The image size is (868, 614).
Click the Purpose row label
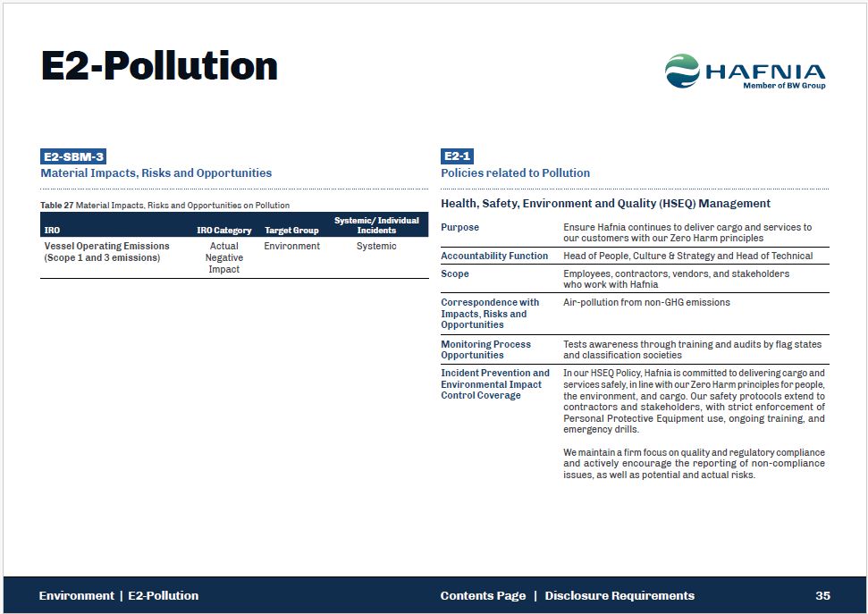[459, 228]
